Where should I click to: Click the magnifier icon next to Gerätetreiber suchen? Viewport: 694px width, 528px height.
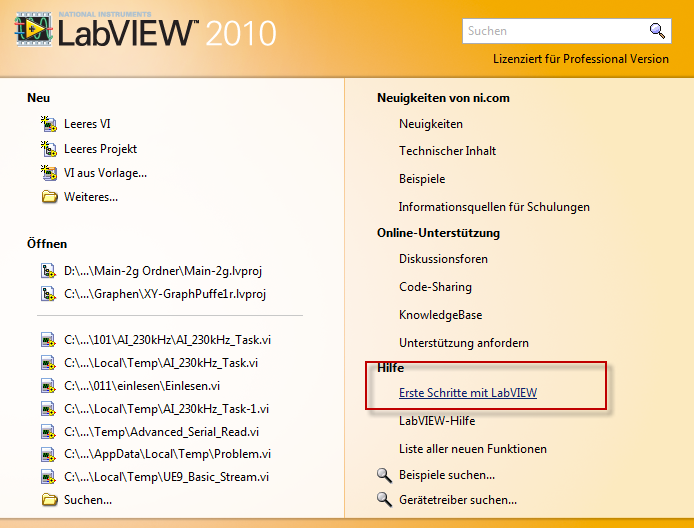point(384,500)
